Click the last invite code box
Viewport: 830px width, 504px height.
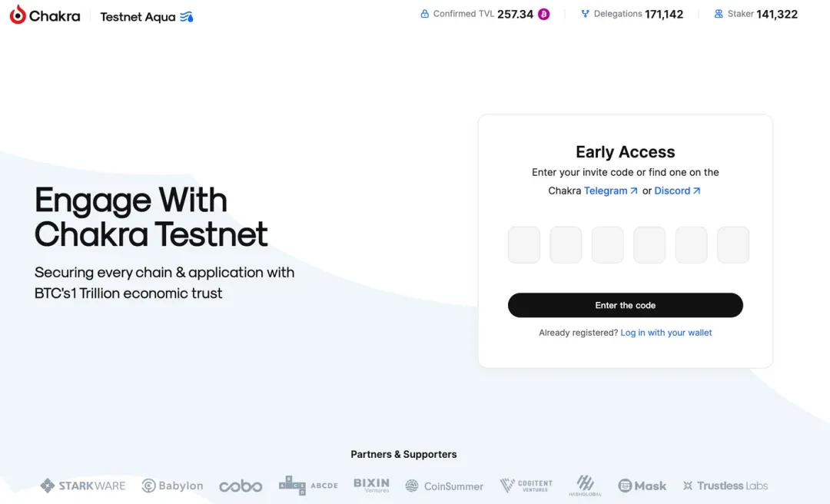coord(733,245)
